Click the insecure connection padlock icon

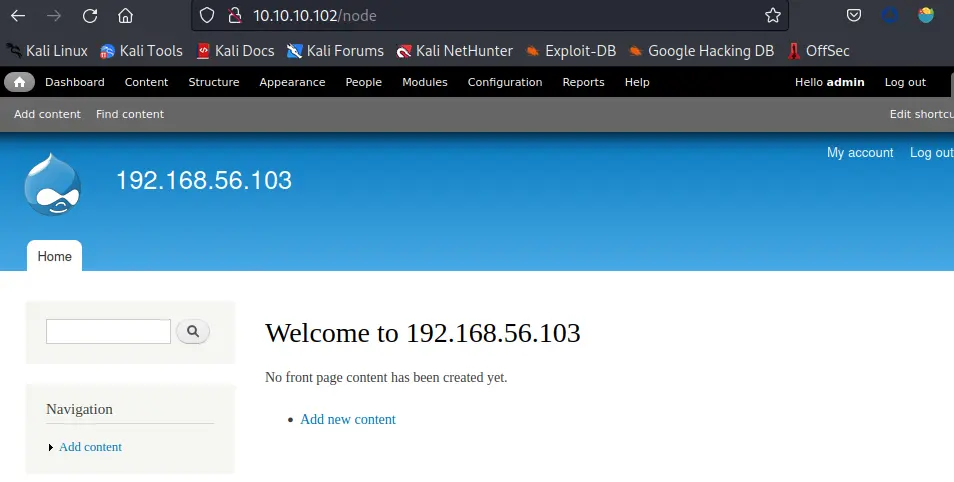[235, 15]
